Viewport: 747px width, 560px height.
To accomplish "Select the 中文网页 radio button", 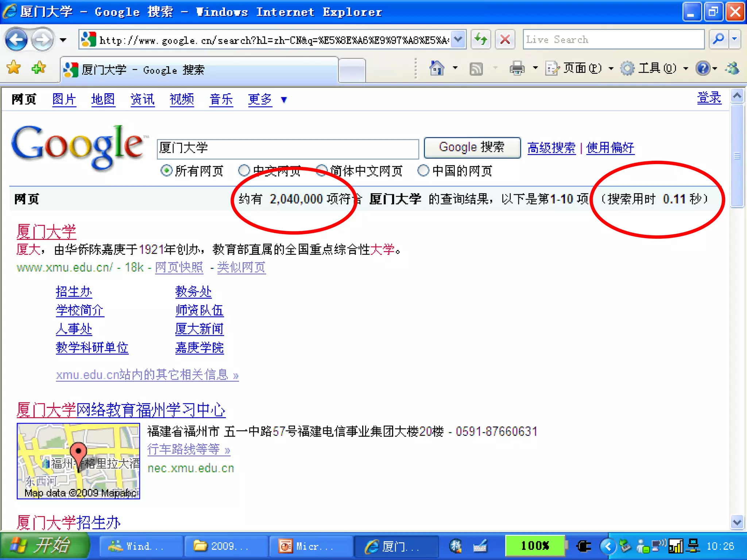I will (x=244, y=171).
